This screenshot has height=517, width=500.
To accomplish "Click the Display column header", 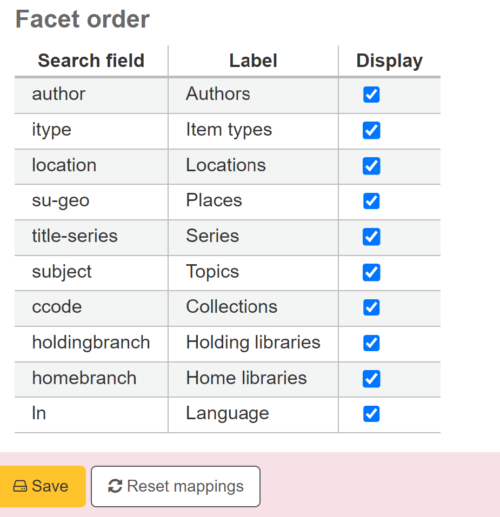I will 389,61.
